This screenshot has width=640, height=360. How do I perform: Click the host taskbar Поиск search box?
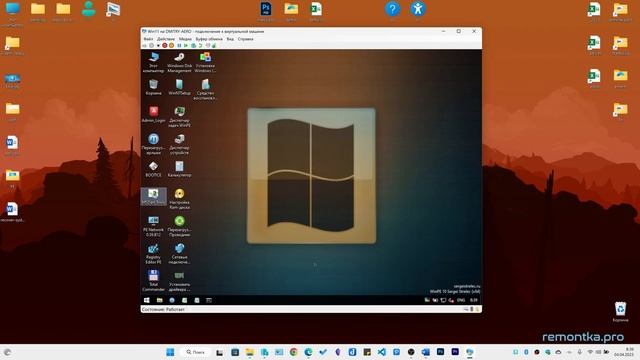coord(196,352)
